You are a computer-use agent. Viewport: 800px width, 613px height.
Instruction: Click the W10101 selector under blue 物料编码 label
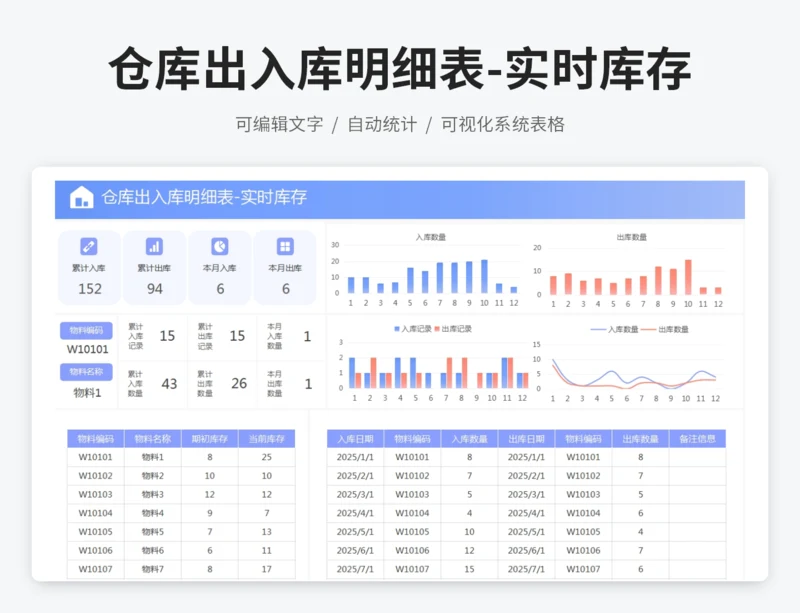[88, 349]
